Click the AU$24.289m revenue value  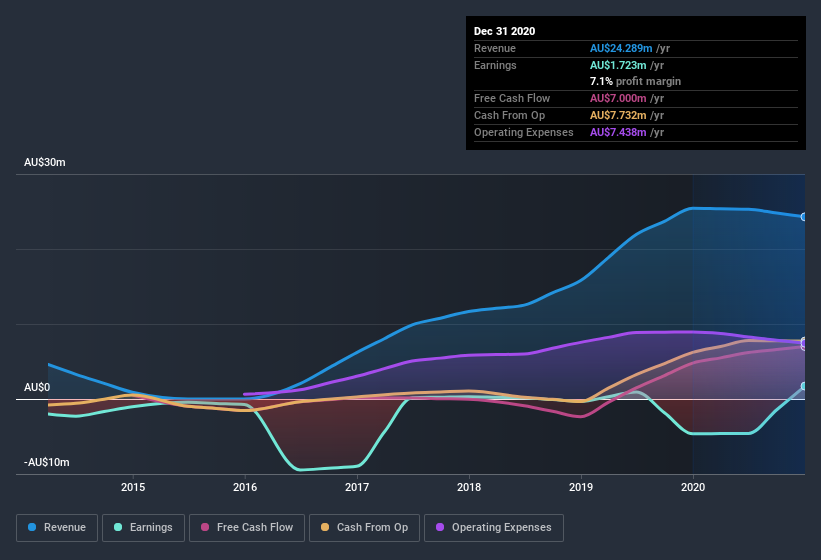tap(621, 49)
